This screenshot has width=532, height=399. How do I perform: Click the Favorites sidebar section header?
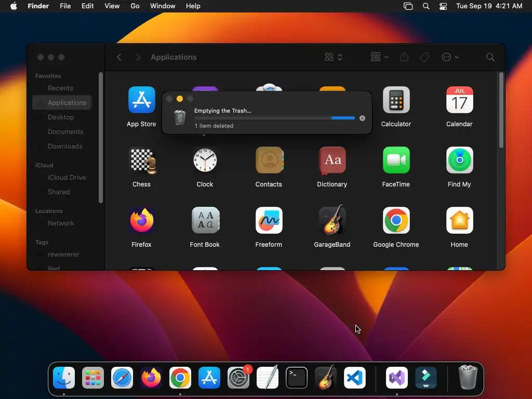click(48, 76)
